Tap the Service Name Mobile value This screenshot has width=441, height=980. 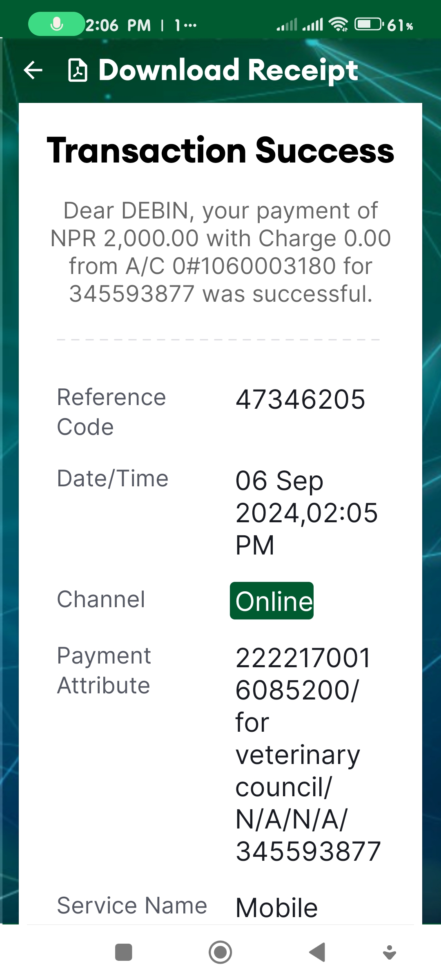coord(276,907)
